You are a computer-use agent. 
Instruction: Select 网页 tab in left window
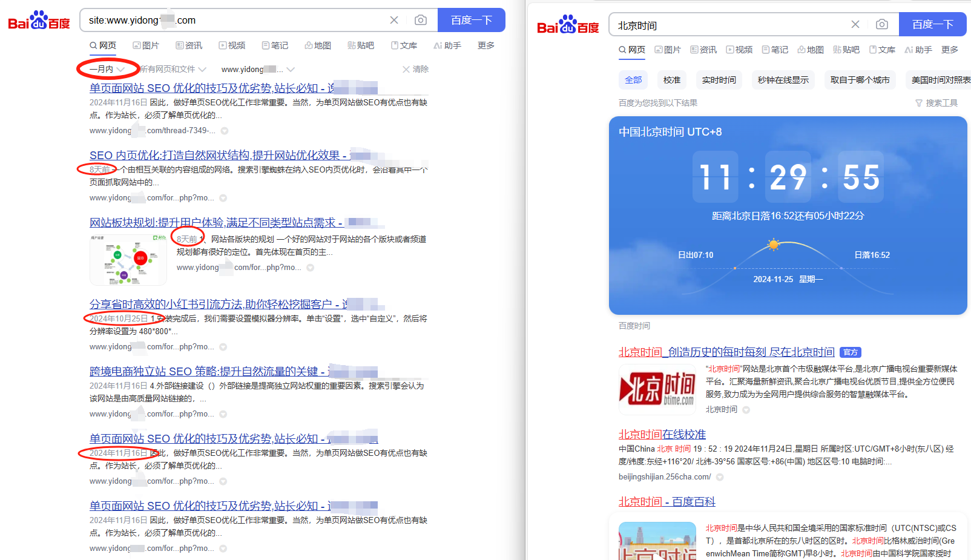pyautogui.click(x=103, y=45)
